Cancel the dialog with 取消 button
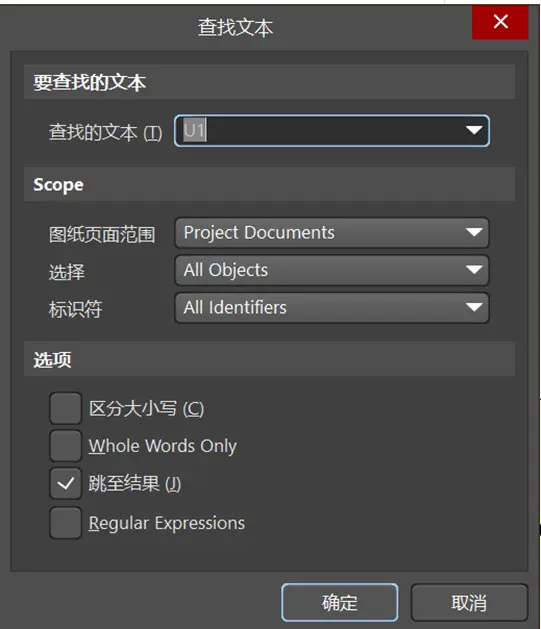Viewport: 541px width, 629px height. [469, 603]
